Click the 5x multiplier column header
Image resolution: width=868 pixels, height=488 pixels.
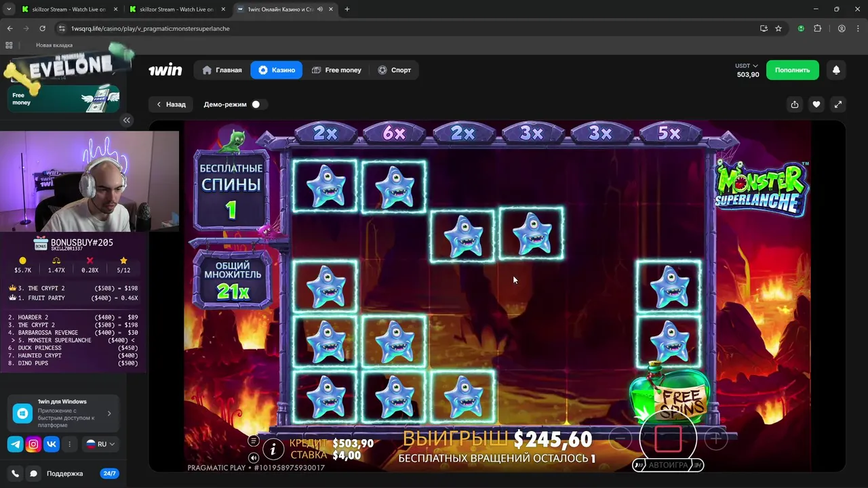[669, 134]
